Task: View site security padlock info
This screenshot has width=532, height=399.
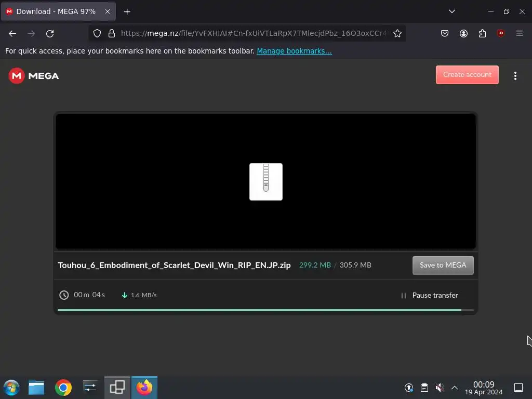Action: pyautogui.click(x=111, y=33)
